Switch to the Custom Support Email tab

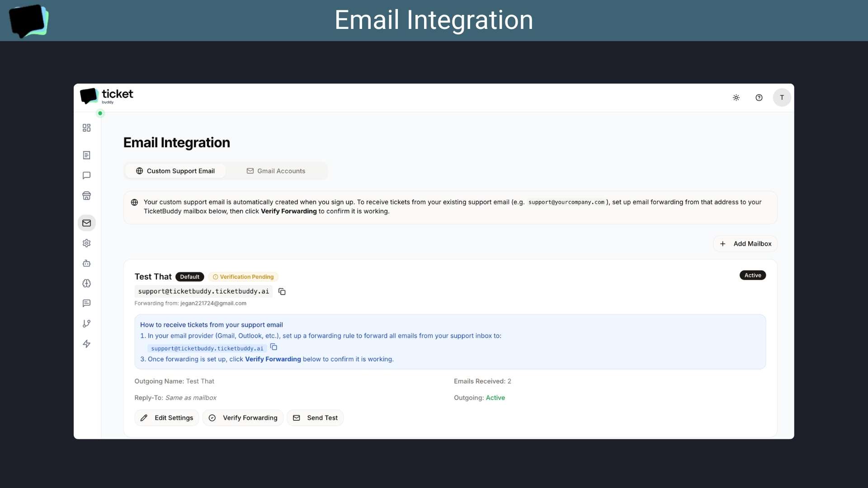(175, 171)
